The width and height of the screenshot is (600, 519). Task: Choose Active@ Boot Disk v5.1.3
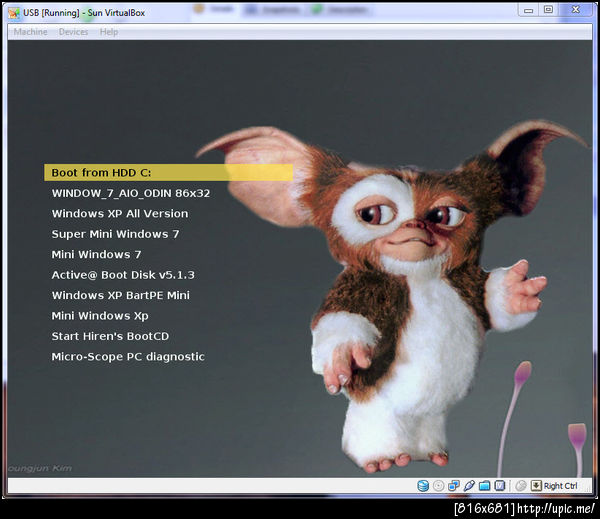tap(123, 275)
